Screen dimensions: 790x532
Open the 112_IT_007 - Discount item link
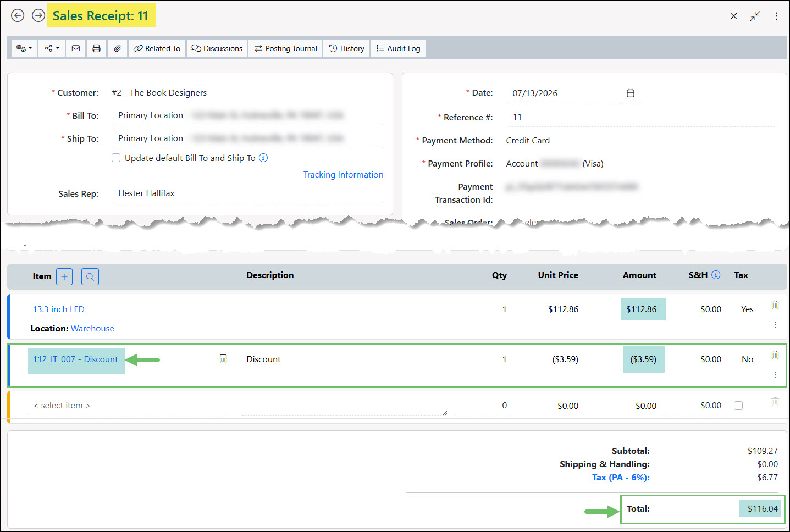[x=75, y=359]
